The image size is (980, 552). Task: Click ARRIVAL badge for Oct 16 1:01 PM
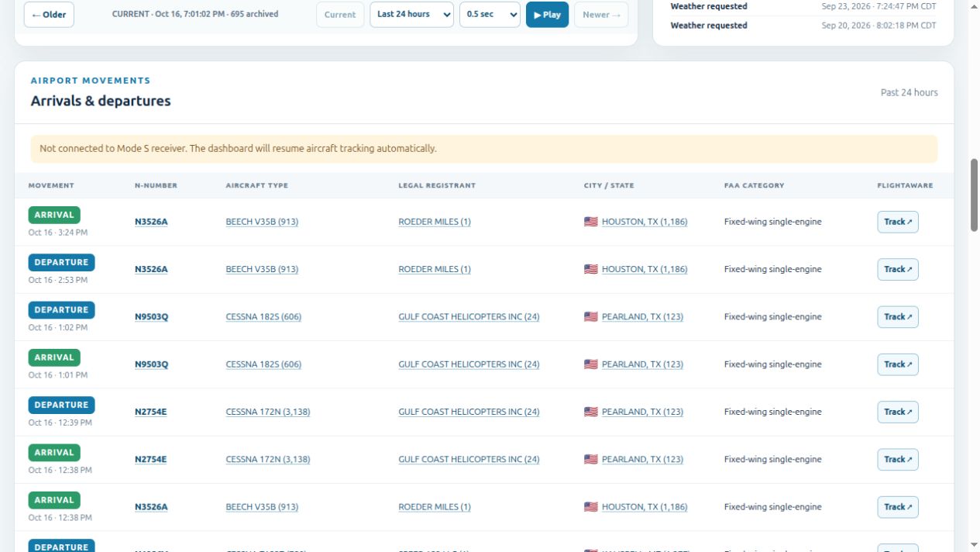click(54, 357)
